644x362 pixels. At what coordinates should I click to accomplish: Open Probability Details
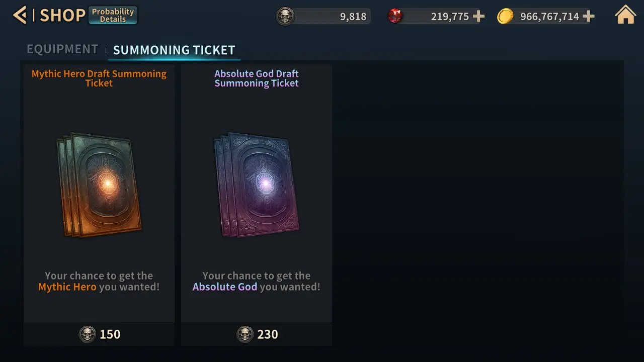[113, 15]
